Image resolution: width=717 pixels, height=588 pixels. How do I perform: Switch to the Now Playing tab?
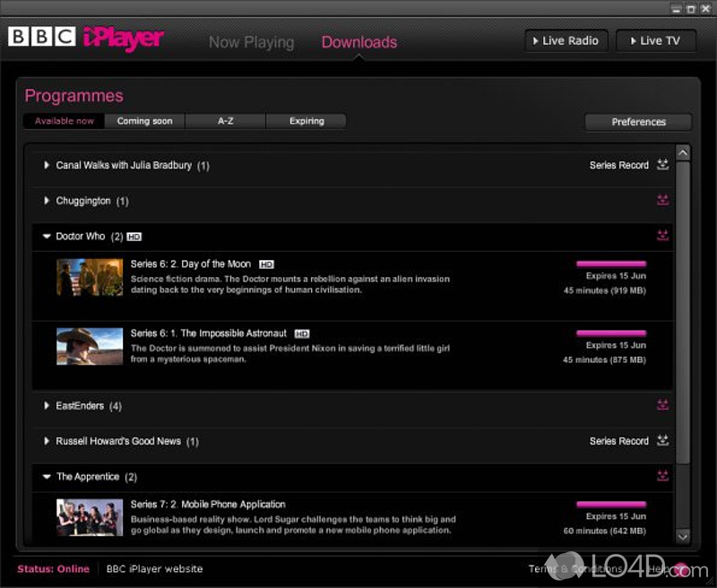click(x=251, y=42)
